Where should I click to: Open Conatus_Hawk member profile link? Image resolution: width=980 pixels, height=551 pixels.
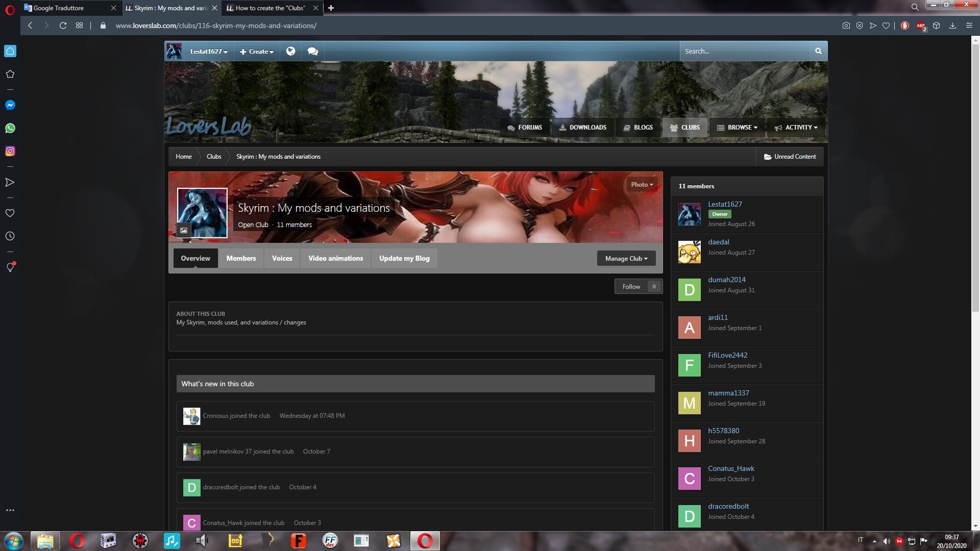click(731, 468)
